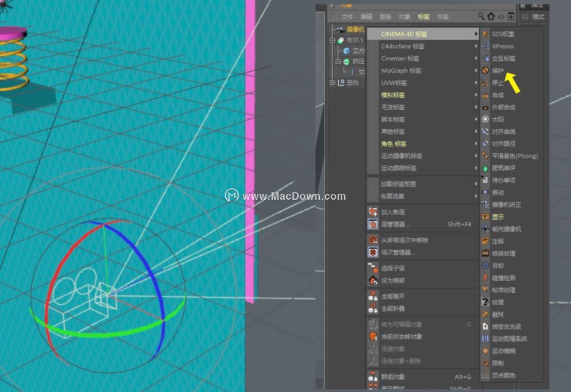Click the 合成 tag icon

tap(485, 95)
